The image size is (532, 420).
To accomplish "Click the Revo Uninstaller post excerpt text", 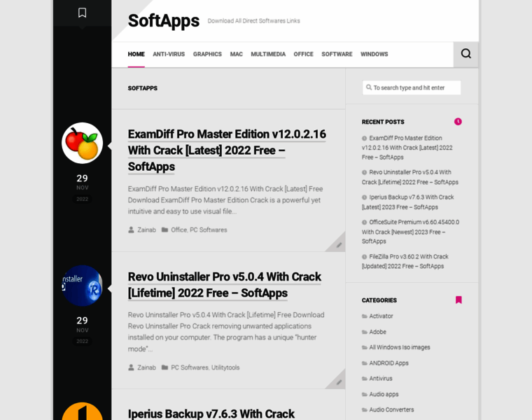I will point(226,332).
